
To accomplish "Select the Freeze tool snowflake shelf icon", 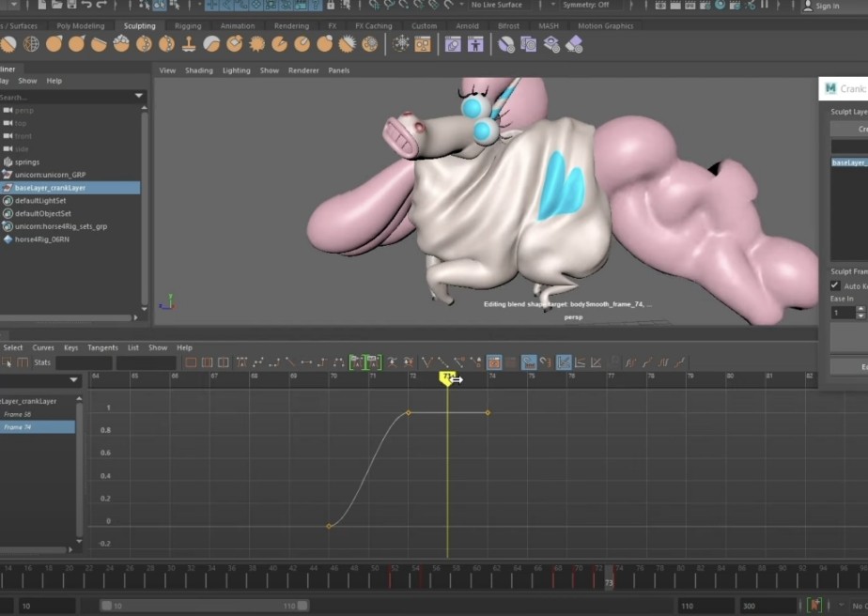I will [x=402, y=44].
